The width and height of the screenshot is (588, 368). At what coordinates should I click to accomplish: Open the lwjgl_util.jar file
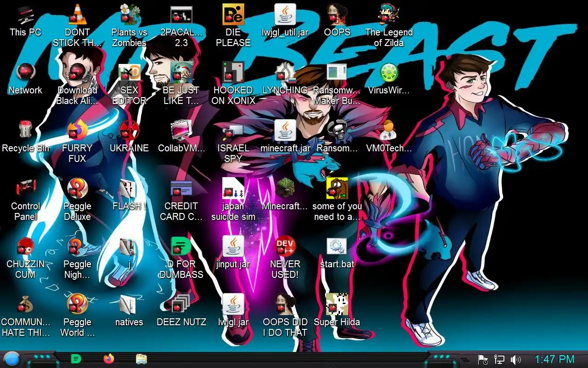[285, 15]
